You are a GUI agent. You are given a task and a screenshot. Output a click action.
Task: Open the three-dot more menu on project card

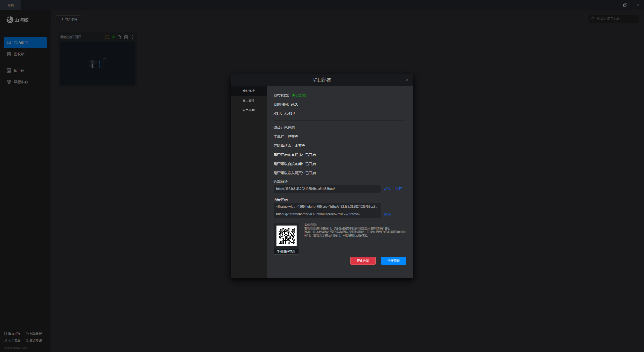pos(132,37)
